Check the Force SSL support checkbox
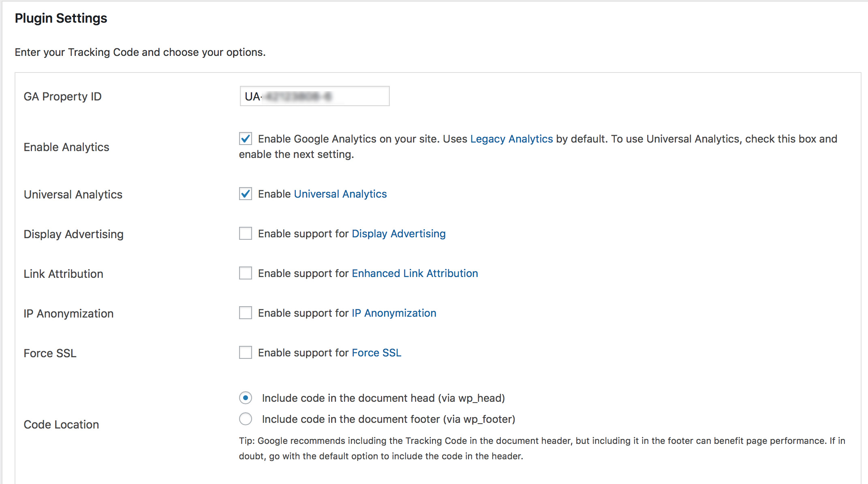This screenshot has width=868, height=484. (x=246, y=352)
